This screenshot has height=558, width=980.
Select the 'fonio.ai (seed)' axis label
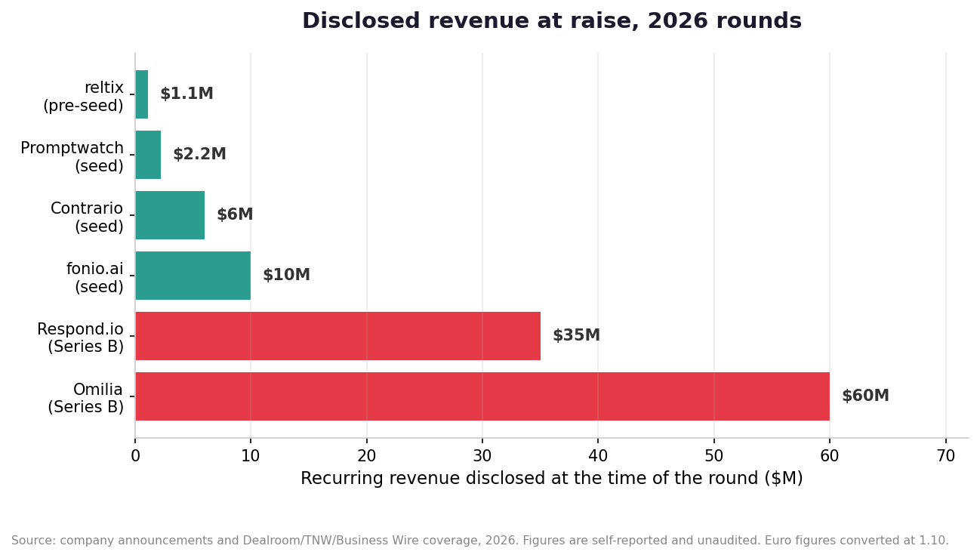[95, 278]
